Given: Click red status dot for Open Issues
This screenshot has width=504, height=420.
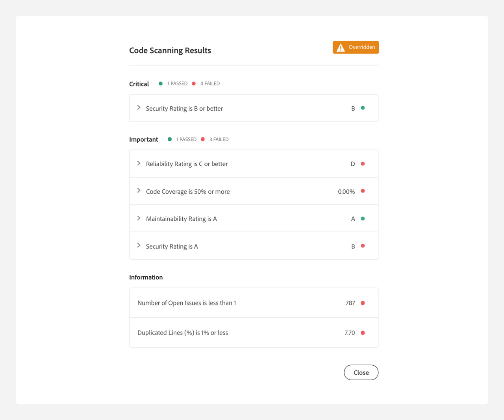Looking at the screenshot, I should coord(363,303).
